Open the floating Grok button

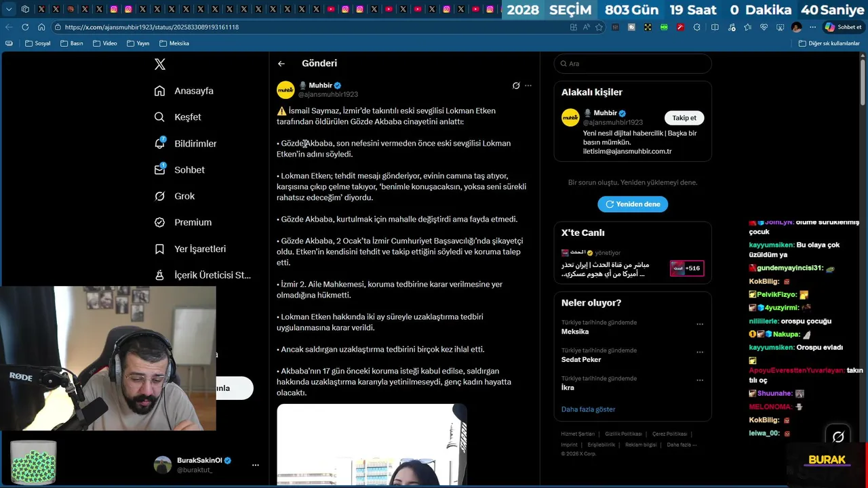[x=838, y=437]
